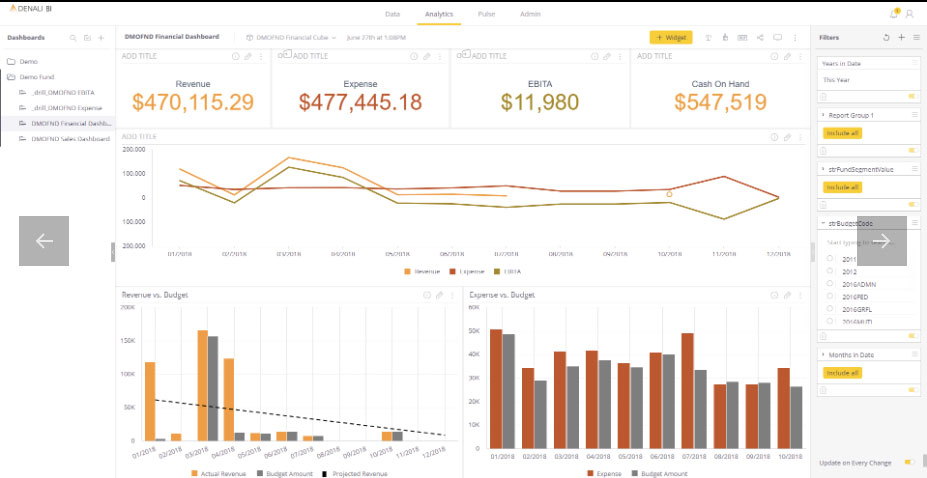Add a text widget with the T icon
The width and height of the screenshot is (927, 478).
pyautogui.click(x=708, y=38)
